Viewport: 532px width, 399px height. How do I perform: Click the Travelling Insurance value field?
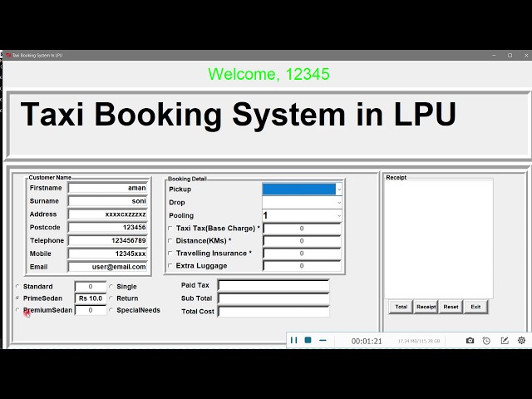tap(302, 254)
